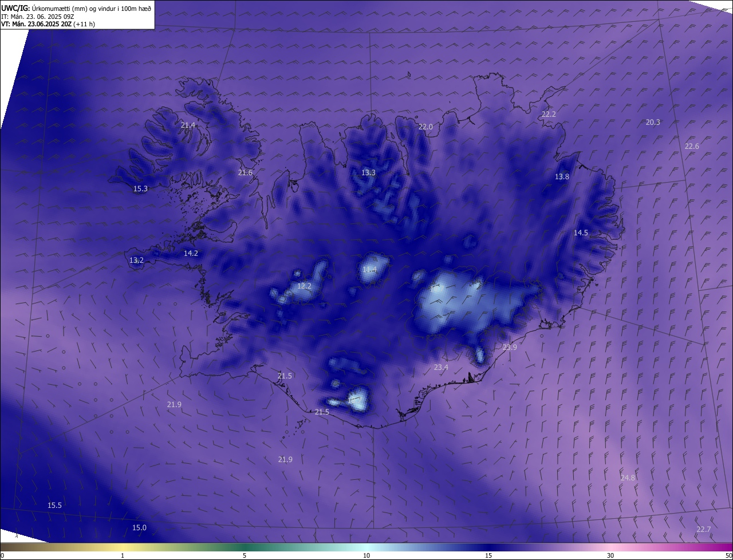Click the 5 label on the color scale

click(x=245, y=555)
